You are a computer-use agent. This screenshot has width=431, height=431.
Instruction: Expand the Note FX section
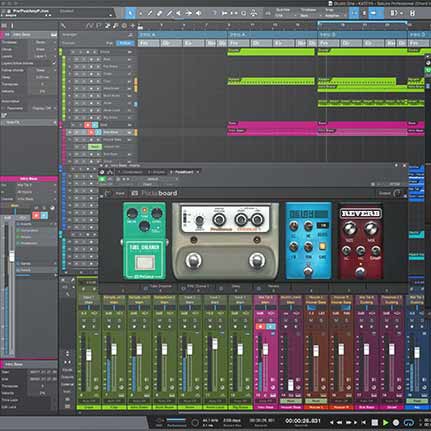coord(29,123)
